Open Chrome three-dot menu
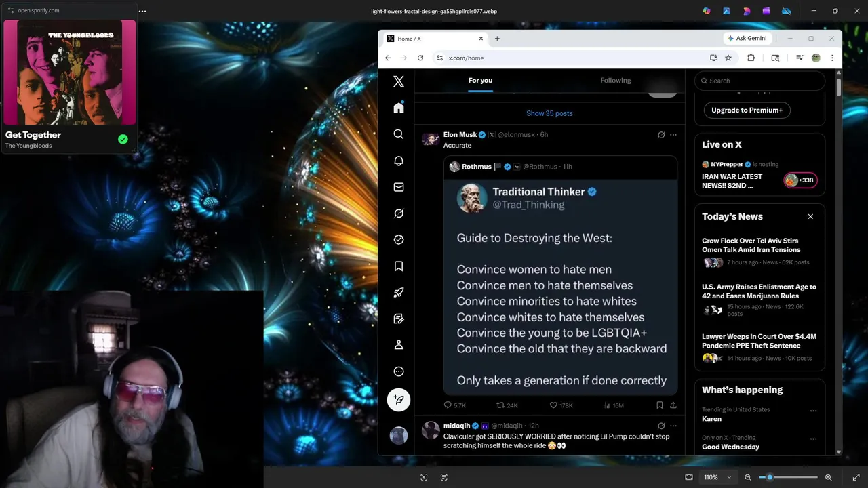The image size is (868, 488). [832, 58]
